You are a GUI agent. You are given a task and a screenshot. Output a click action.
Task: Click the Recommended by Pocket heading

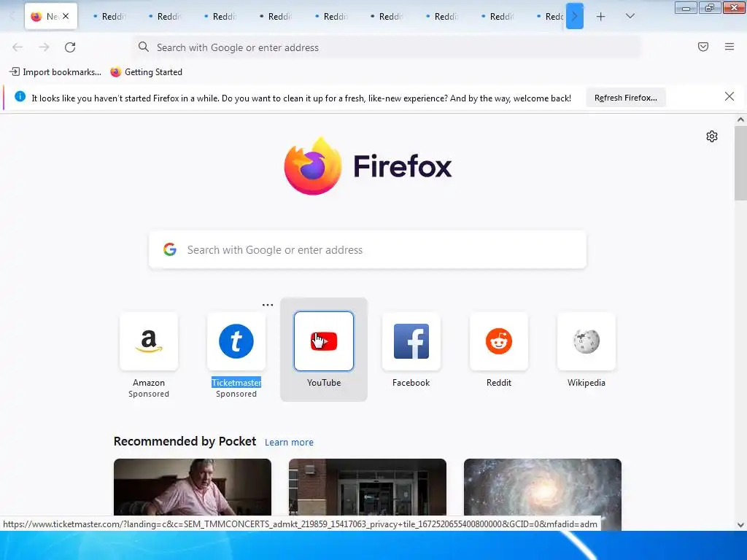pyautogui.click(x=185, y=441)
